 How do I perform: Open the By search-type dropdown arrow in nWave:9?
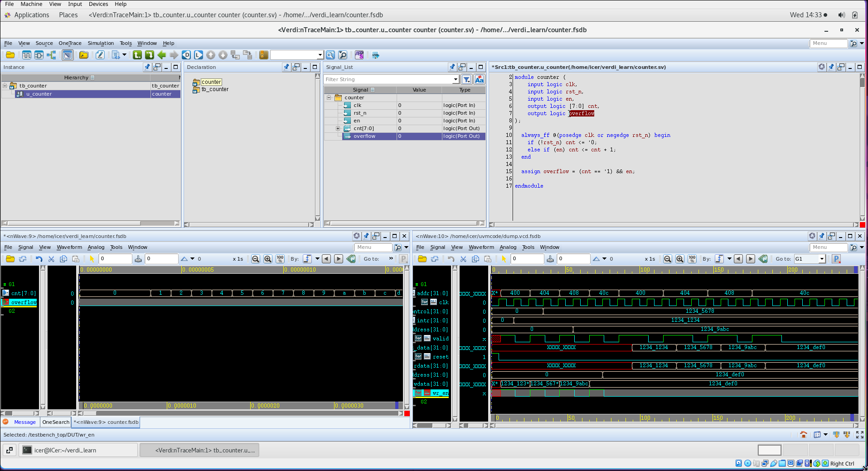tap(317, 259)
